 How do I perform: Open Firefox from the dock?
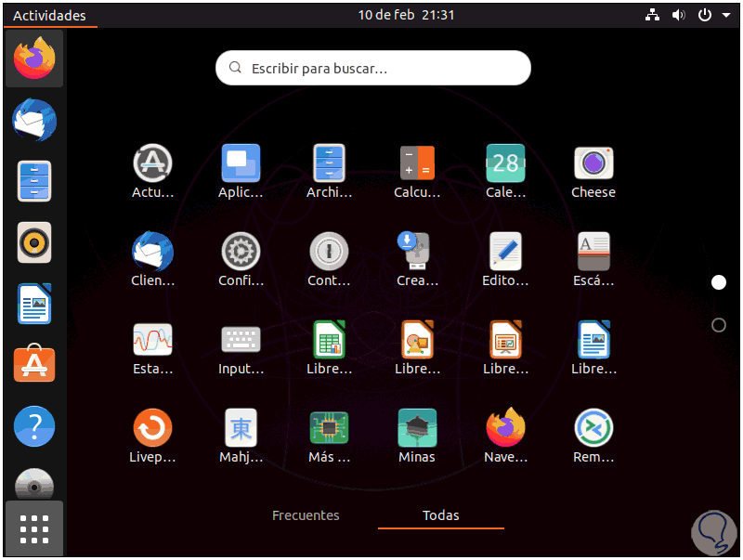pyautogui.click(x=34, y=59)
